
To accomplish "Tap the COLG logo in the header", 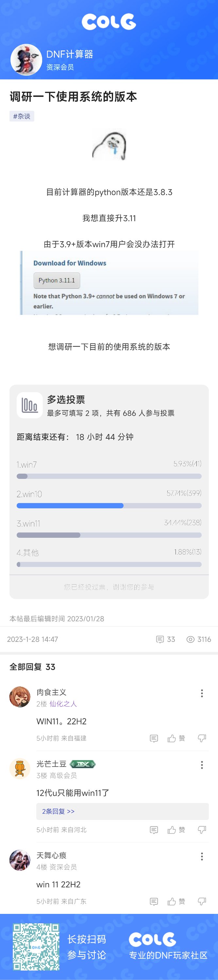I will pyautogui.click(x=109, y=22).
